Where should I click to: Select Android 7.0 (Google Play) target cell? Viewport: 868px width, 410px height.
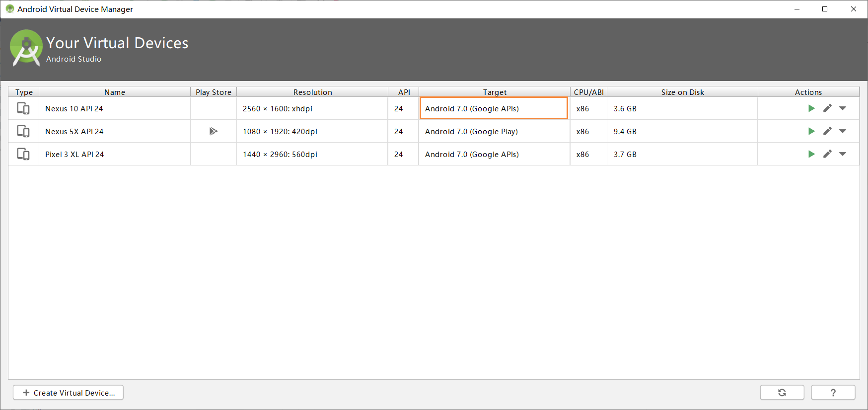[495, 131]
